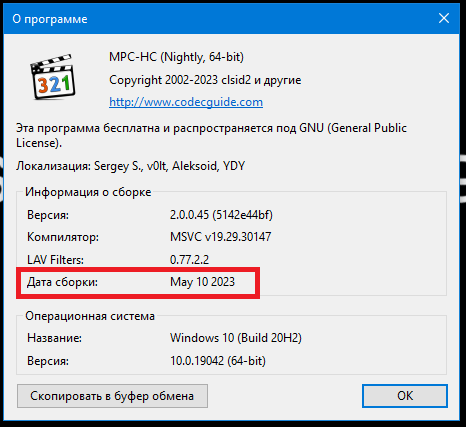
Task: Click the Информация о сборке group header
Action: [88, 192]
